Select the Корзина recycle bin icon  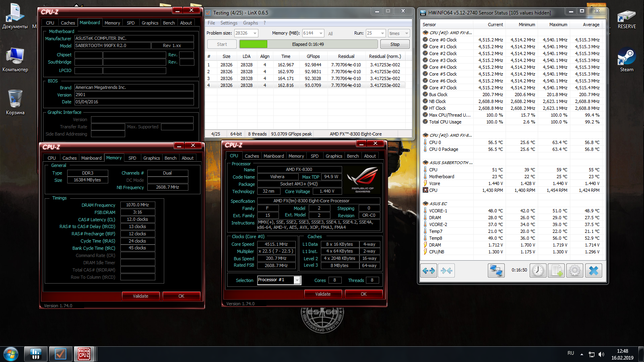15,102
